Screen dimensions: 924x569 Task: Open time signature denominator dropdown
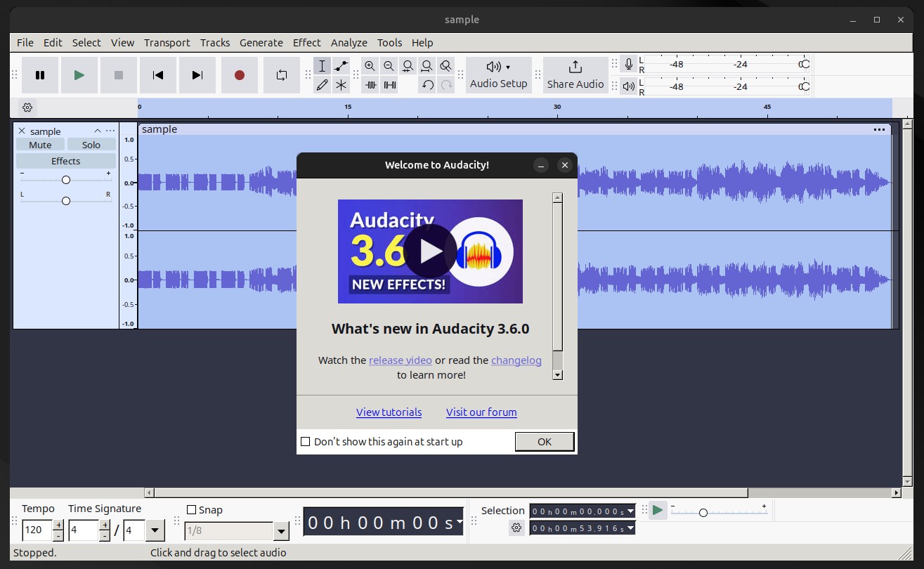(156, 530)
